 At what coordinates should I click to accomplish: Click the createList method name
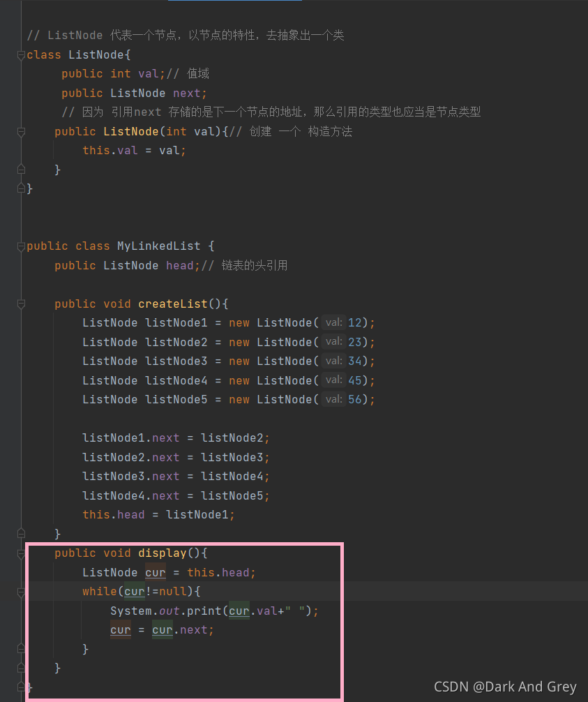pos(173,304)
